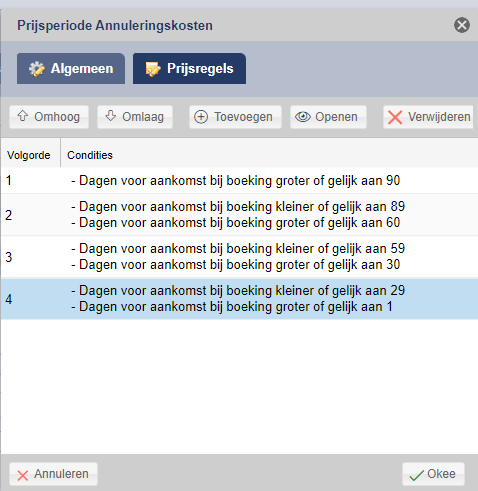Click the Volgorde column header
478x491 pixels.
coord(29,155)
